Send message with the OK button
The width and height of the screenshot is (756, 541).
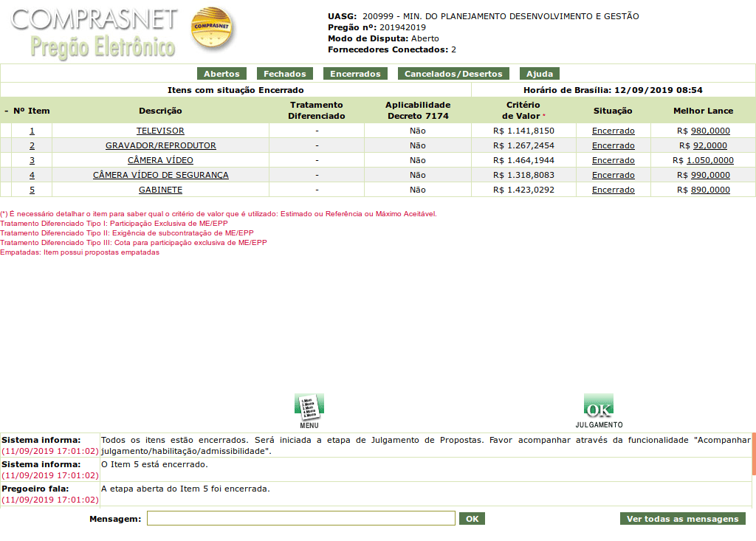coord(472,519)
